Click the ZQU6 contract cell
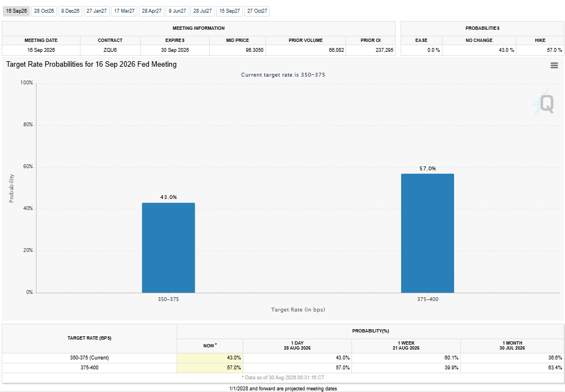The image size is (565, 392). (110, 50)
